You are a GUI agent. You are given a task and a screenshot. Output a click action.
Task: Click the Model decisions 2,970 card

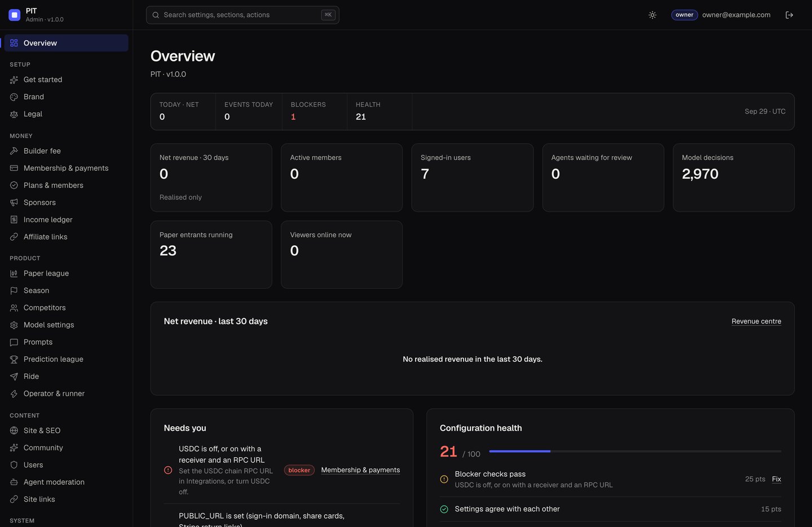[734, 178]
